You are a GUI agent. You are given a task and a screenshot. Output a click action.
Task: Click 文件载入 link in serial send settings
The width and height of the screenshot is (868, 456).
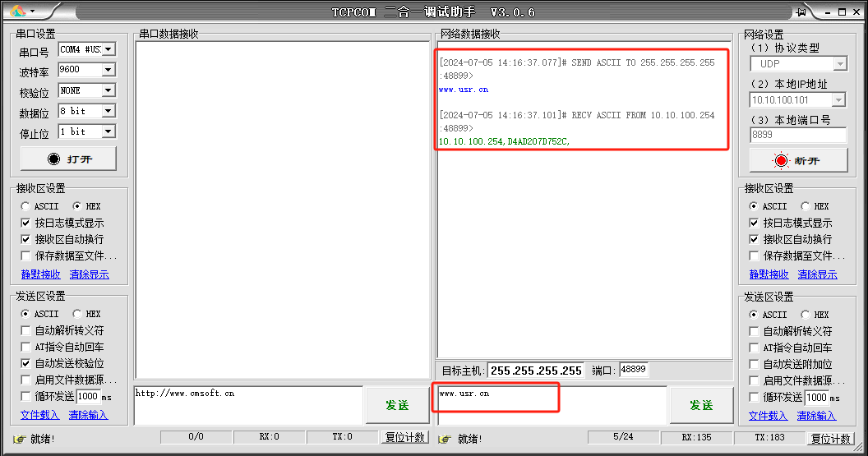click(x=39, y=415)
